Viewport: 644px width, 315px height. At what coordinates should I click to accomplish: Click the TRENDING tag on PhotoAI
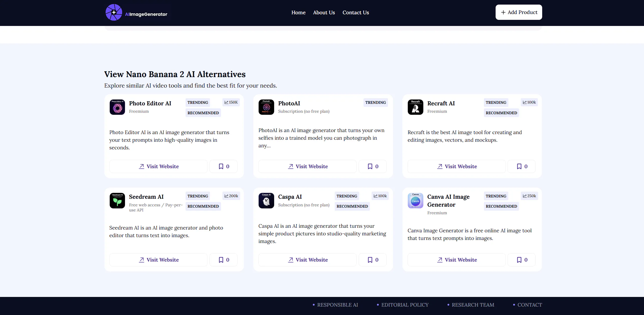point(375,103)
